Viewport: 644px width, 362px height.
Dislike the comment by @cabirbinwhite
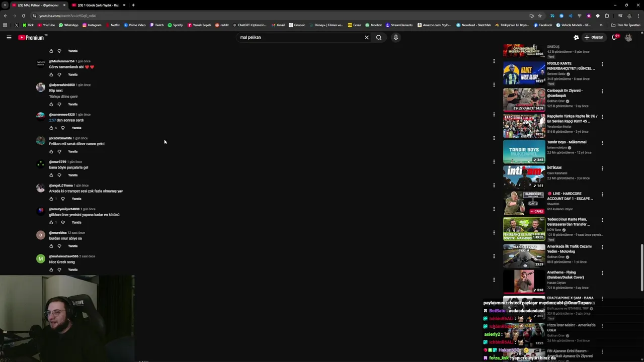(59, 151)
